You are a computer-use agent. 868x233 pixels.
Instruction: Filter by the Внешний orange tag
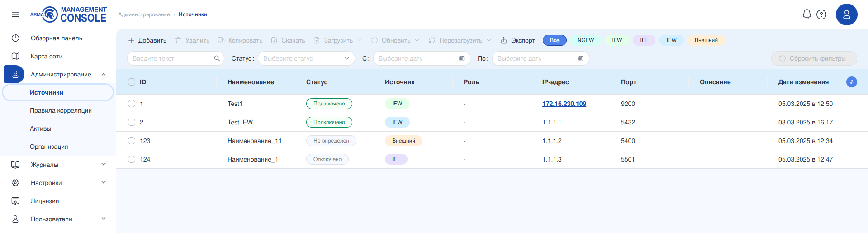(706, 40)
